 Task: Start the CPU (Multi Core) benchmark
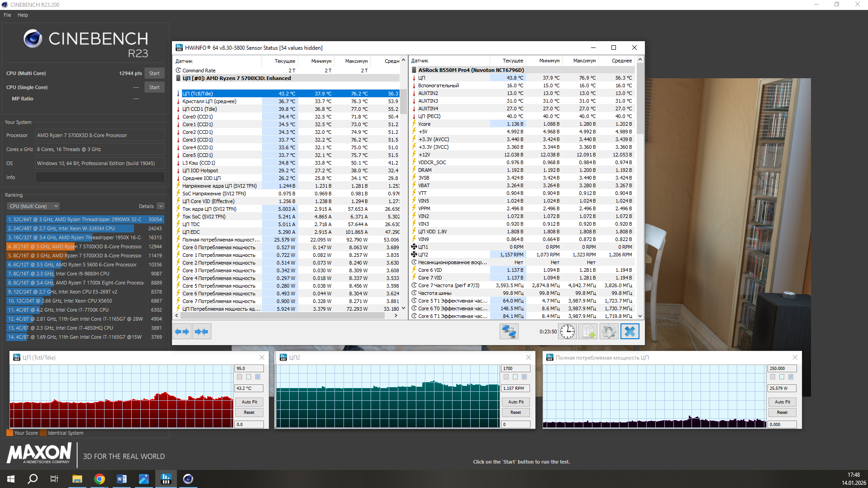154,73
